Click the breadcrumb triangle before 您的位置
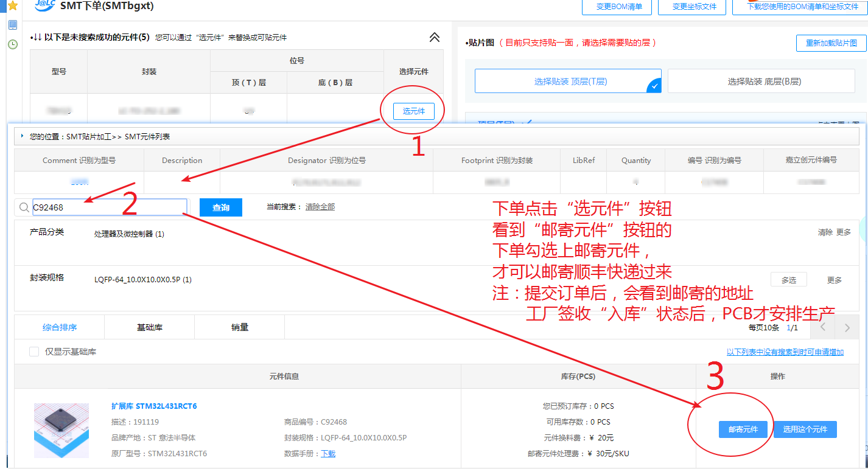Image resolution: width=868 pixels, height=469 pixels. pos(23,136)
